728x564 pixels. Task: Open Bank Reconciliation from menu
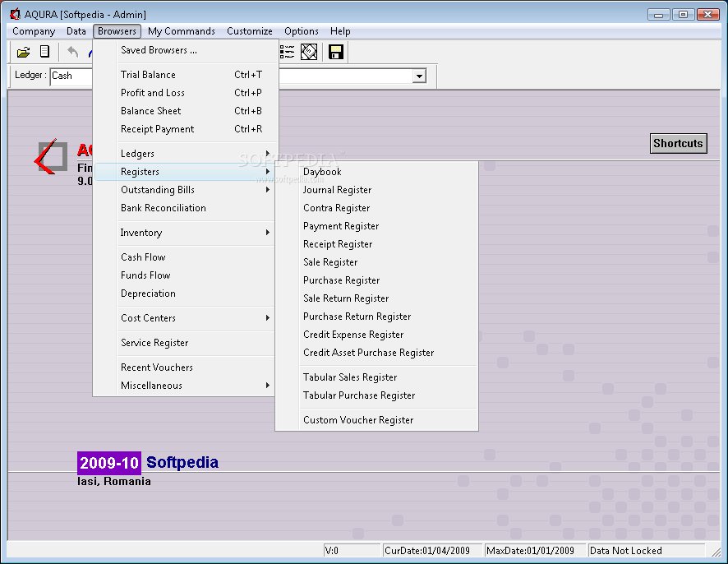tap(186, 208)
